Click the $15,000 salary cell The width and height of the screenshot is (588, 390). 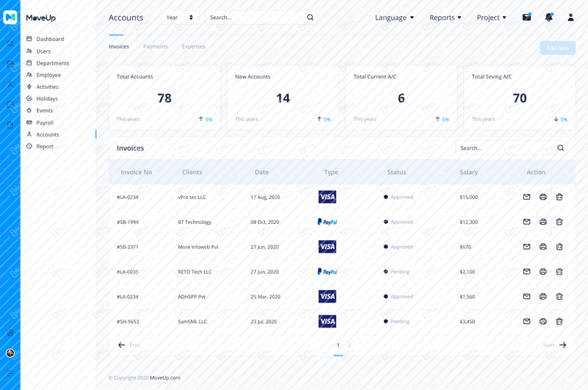(469, 197)
